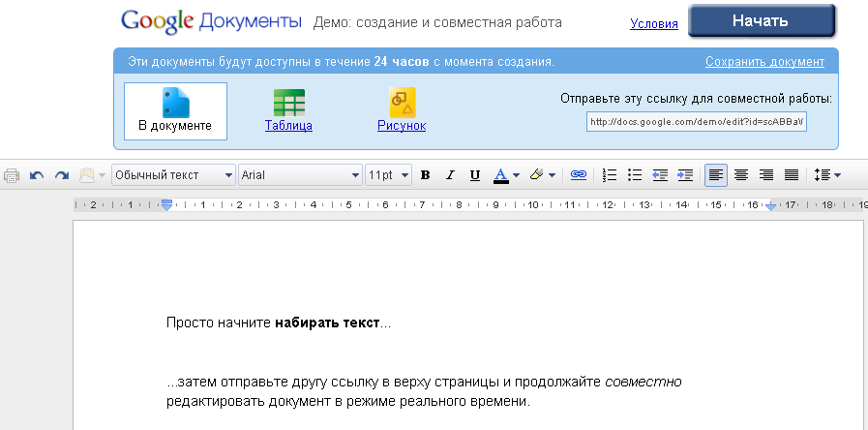
Task: Decrease paragraph indent
Action: pos(660,175)
